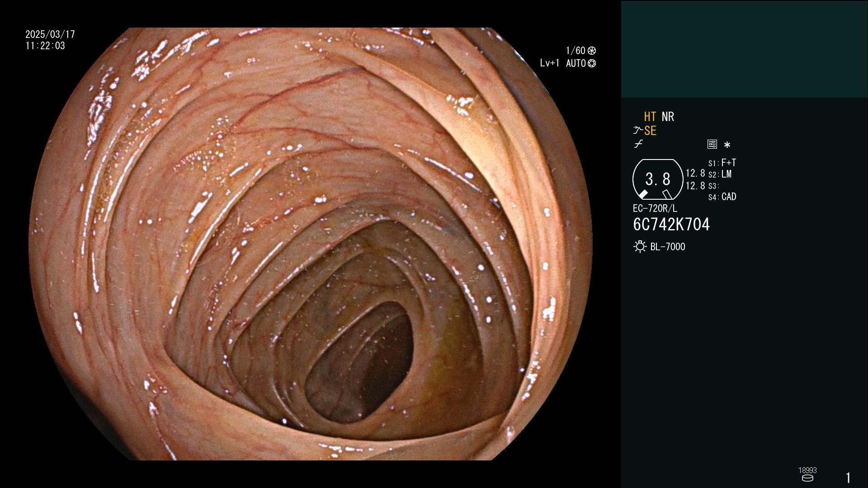Click the storage disk icon under 18993
This screenshot has width=868, height=488.
pyautogui.click(x=807, y=478)
